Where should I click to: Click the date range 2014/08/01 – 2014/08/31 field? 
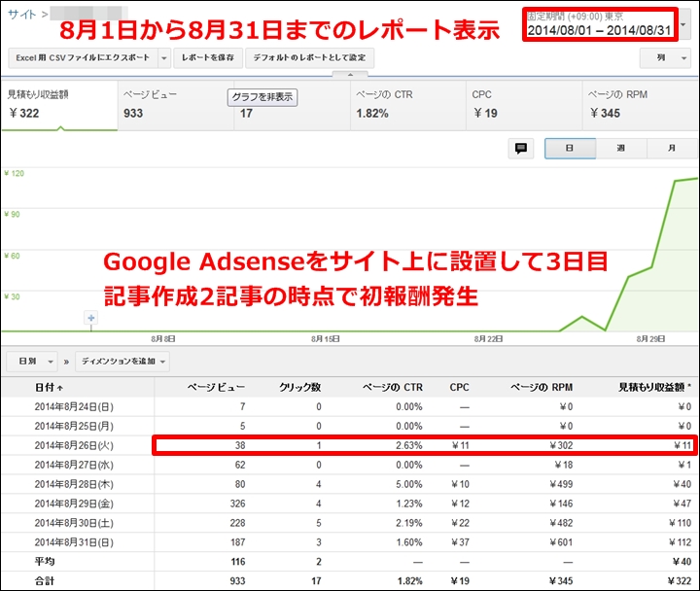tap(600, 25)
